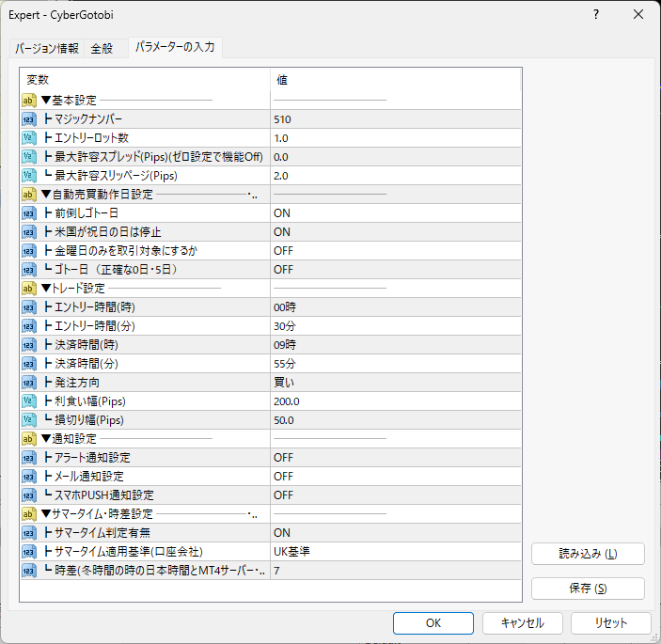Open 決済時間(時) value 09時

click(396, 345)
